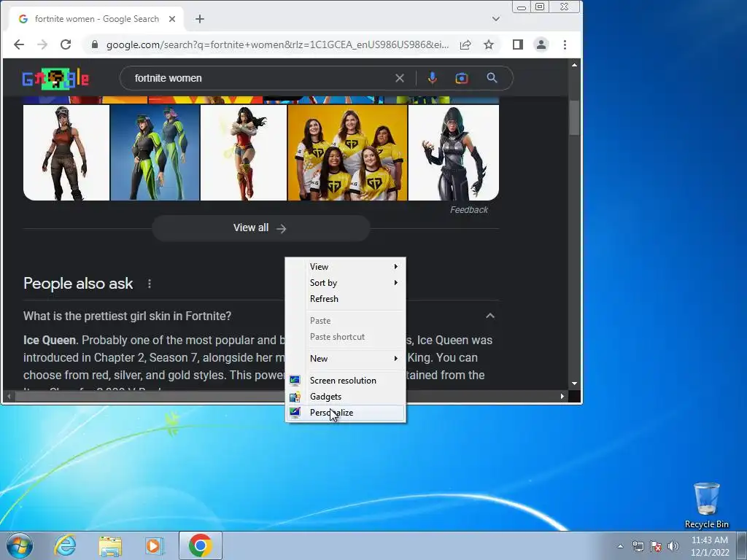Screen dimensions: 747x560
Task: Clear the search box text
Action: click(x=400, y=78)
